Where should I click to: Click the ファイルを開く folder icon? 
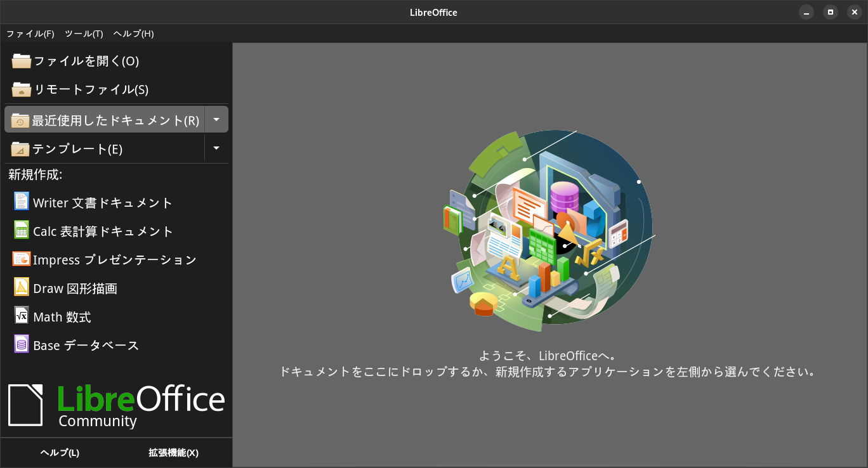(x=21, y=61)
